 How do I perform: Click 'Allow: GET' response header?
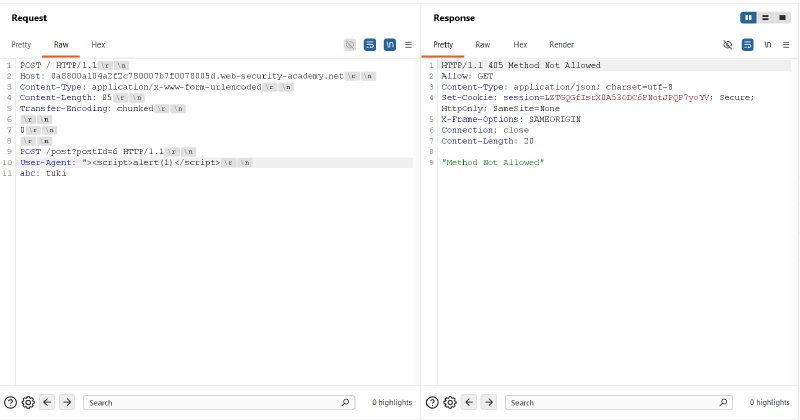coord(467,76)
